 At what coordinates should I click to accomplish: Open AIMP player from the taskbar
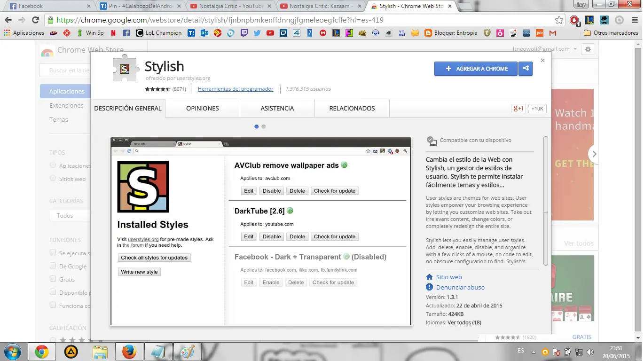tap(71, 352)
